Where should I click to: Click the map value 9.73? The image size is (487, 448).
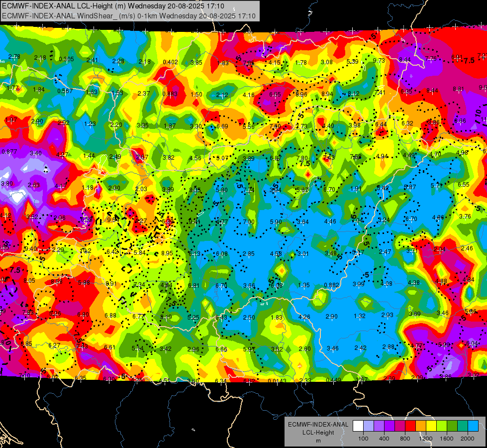click(379, 60)
